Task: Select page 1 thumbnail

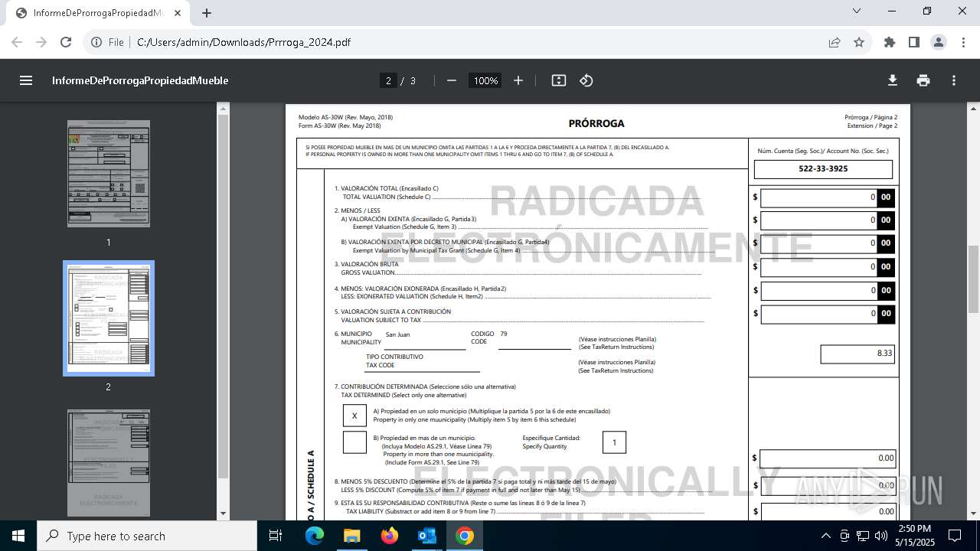Action: (x=109, y=174)
